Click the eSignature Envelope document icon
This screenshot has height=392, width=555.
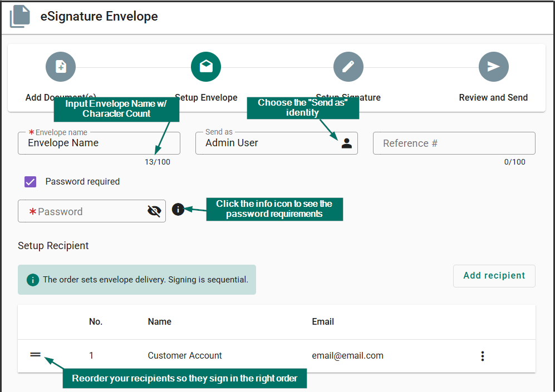click(21, 16)
